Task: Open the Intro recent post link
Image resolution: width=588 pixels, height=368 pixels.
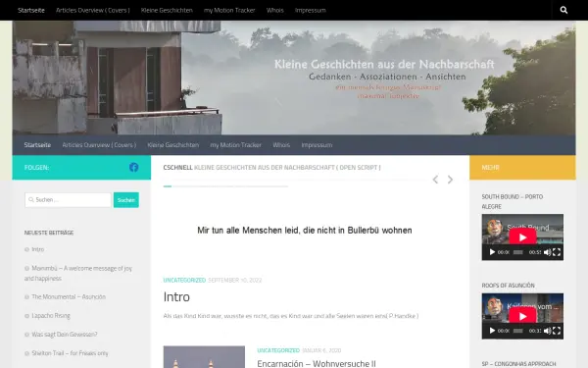Action: coord(38,249)
